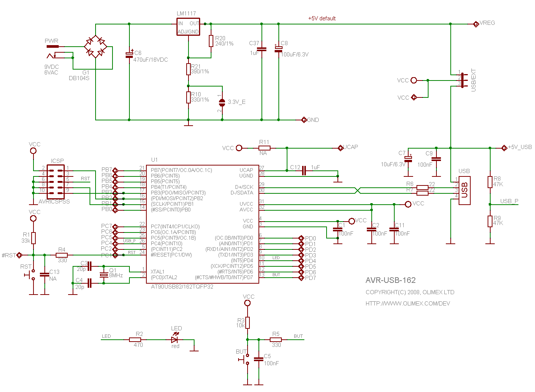Select the DB104S bridge rectifier symbol

(95, 46)
